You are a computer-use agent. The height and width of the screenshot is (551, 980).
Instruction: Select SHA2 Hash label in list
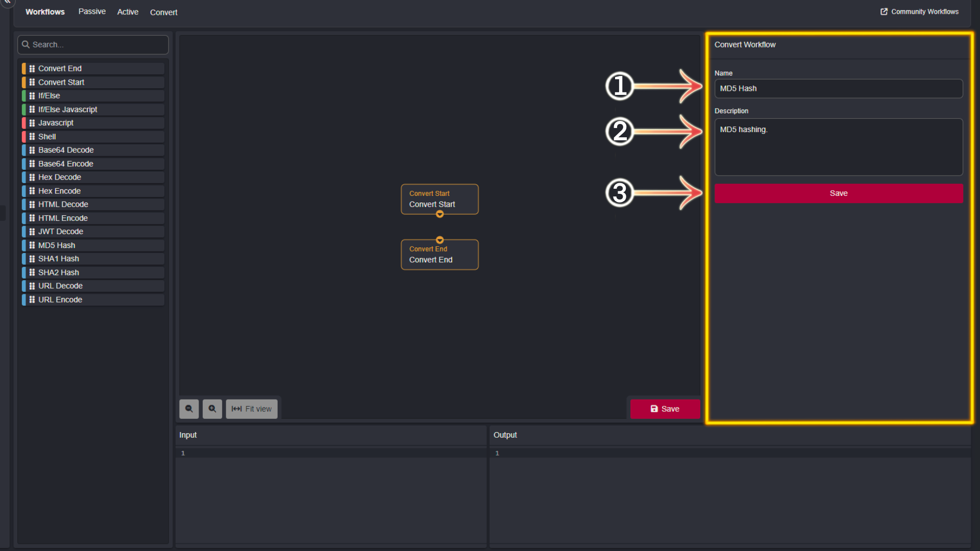tap(58, 272)
